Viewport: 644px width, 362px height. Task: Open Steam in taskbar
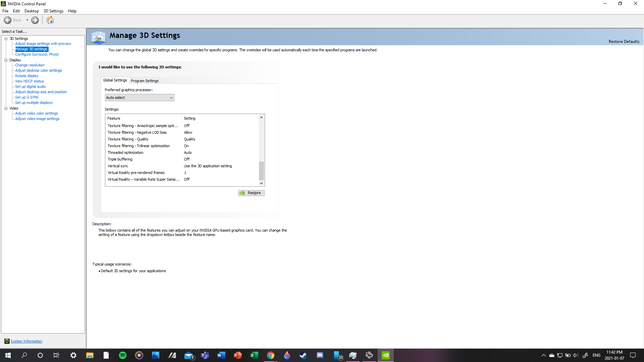(304, 355)
